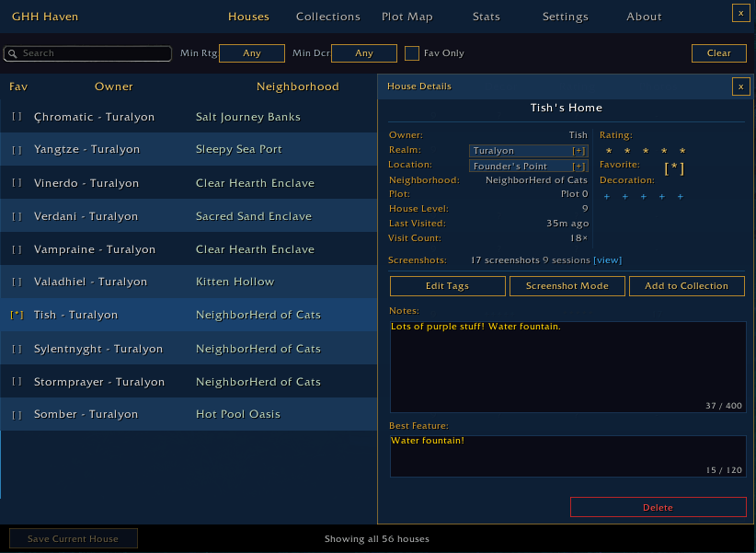
Task: Go to the Stats tab
Action: tap(486, 17)
